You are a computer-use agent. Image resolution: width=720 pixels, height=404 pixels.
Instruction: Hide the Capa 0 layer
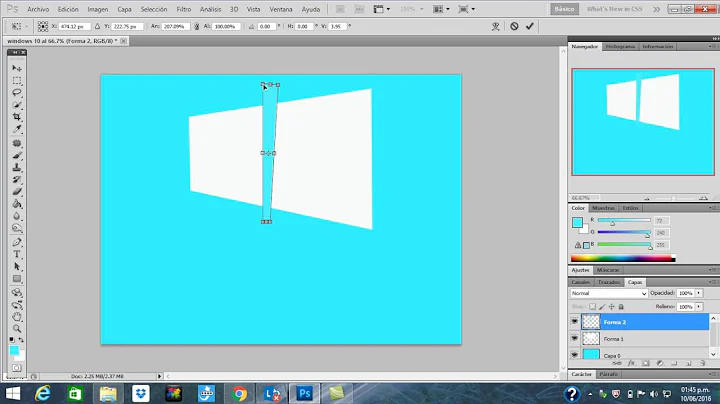(x=574, y=355)
